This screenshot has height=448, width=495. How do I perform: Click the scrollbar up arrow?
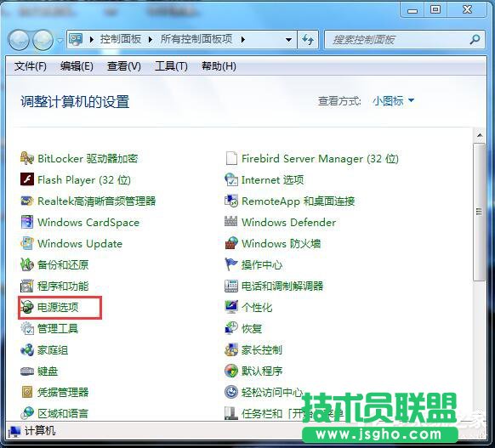tap(480, 135)
